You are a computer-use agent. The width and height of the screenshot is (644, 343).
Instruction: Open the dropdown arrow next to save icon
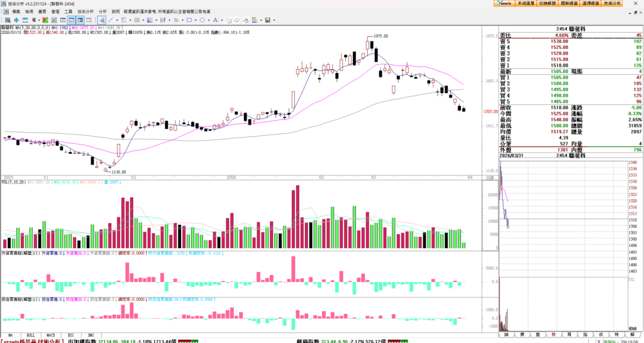(x=274, y=20)
